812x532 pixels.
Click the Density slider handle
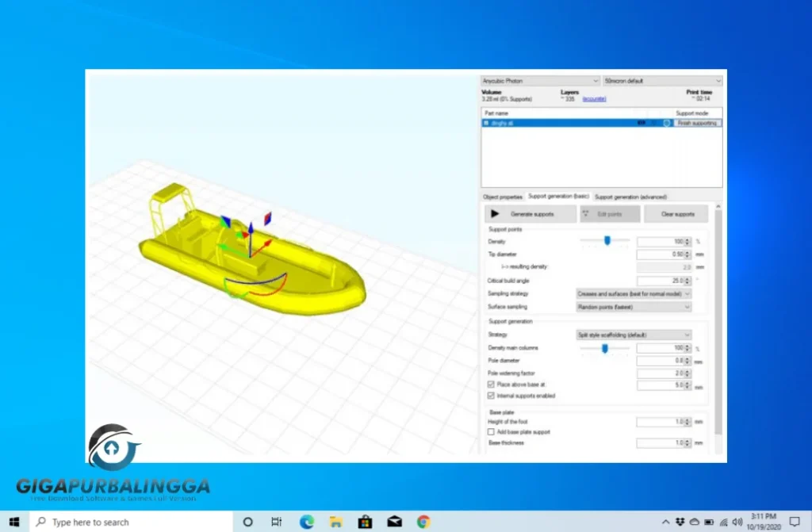click(607, 240)
